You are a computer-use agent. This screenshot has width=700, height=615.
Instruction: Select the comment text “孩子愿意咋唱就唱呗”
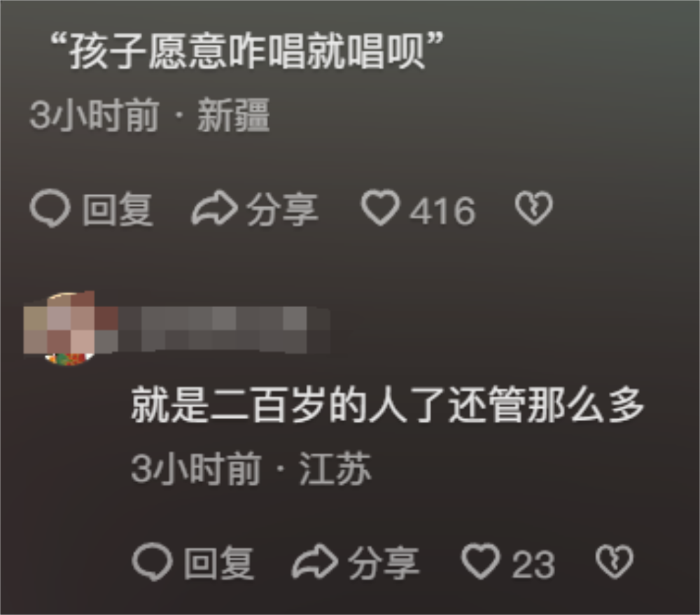[x=247, y=51]
